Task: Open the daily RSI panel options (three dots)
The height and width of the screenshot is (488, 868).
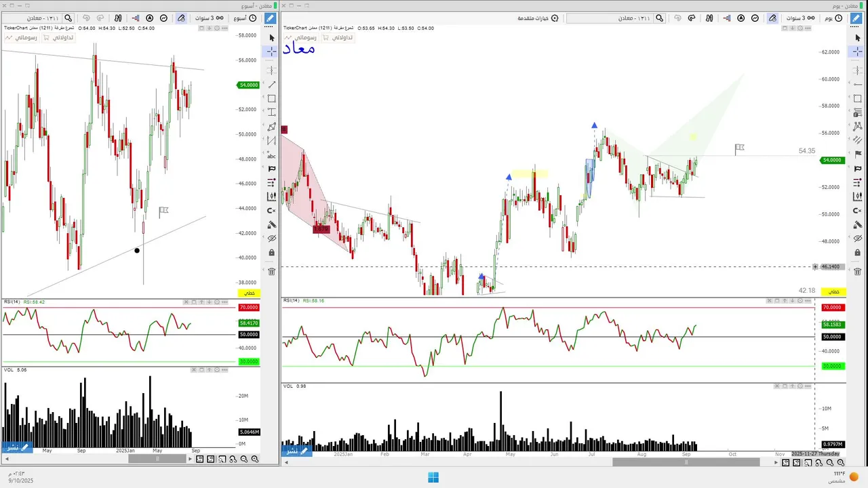Action: [807, 300]
